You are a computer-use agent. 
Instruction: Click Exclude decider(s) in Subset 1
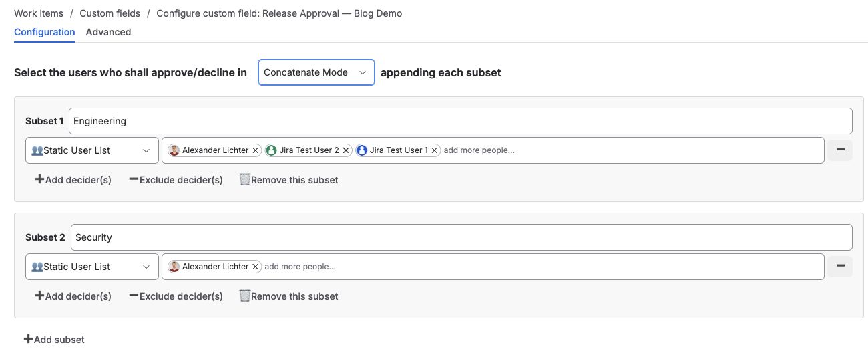pos(176,180)
